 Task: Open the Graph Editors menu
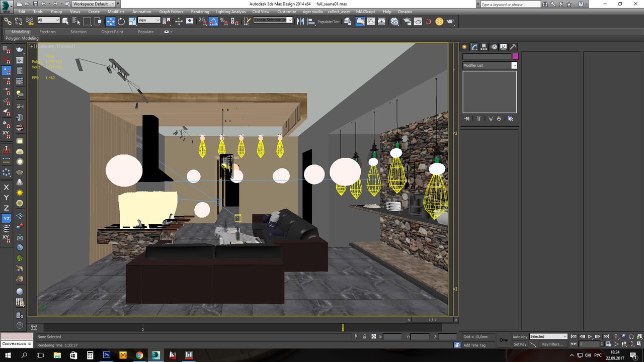[x=171, y=12]
